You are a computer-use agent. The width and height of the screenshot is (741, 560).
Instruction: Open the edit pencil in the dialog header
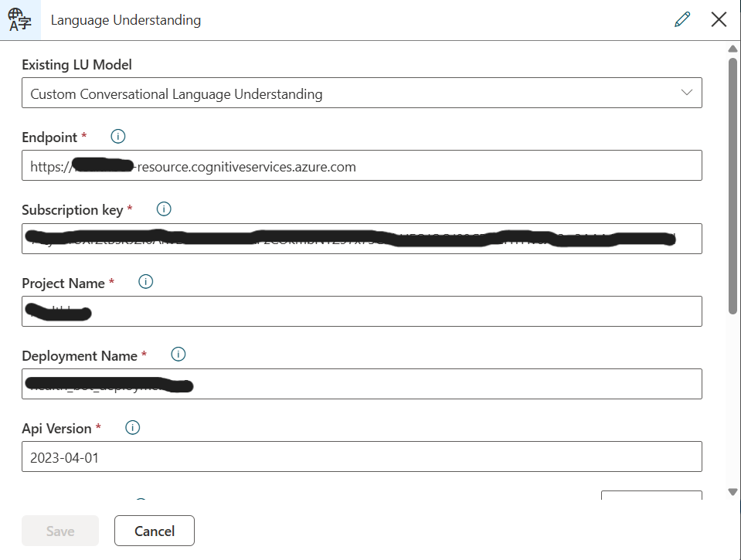[x=682, y=19]
